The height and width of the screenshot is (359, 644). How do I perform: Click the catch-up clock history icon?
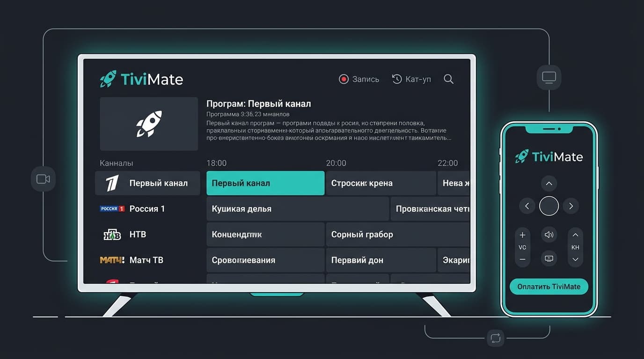[x=397, y=79]
